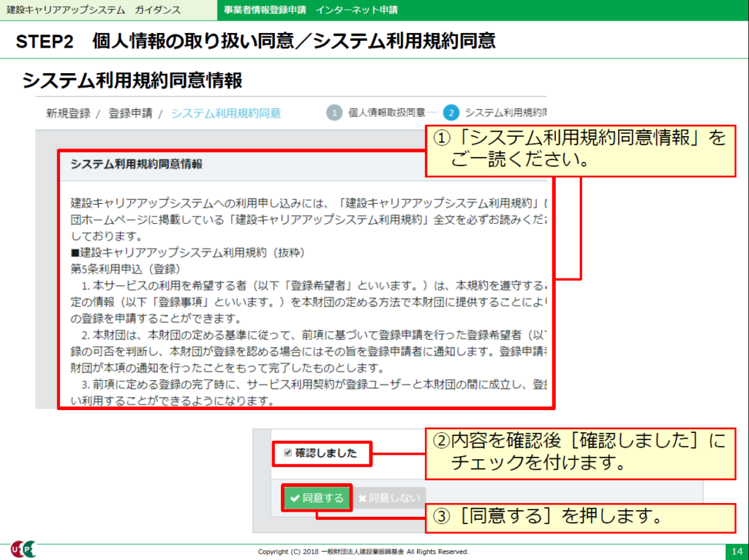Click the greyed-out 同意しない button

coord(389,498)
